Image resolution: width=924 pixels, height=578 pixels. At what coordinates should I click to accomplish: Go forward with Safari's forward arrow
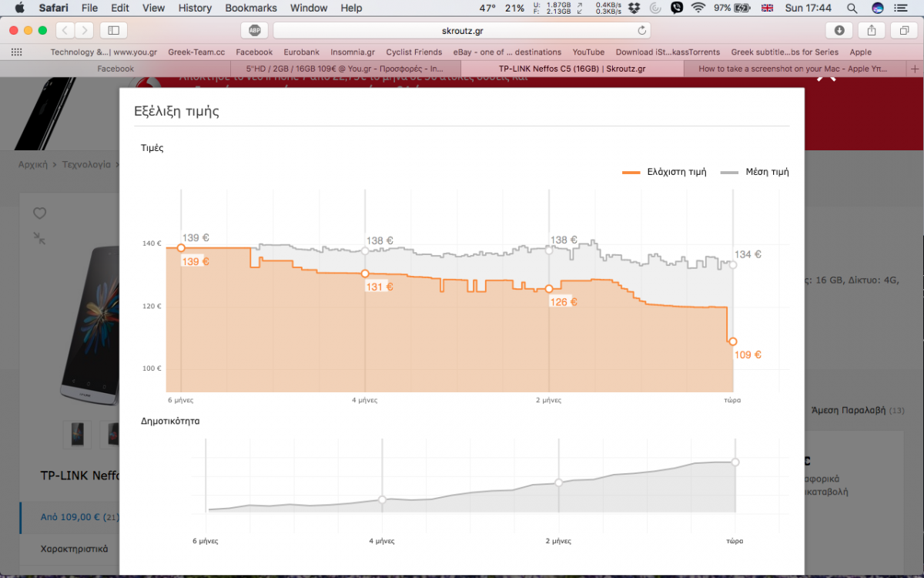84,30
